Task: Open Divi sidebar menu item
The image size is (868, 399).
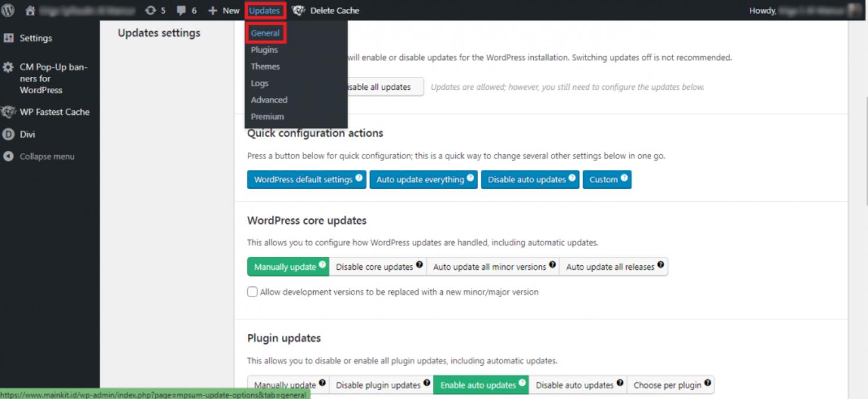Action: pos(28,134)
